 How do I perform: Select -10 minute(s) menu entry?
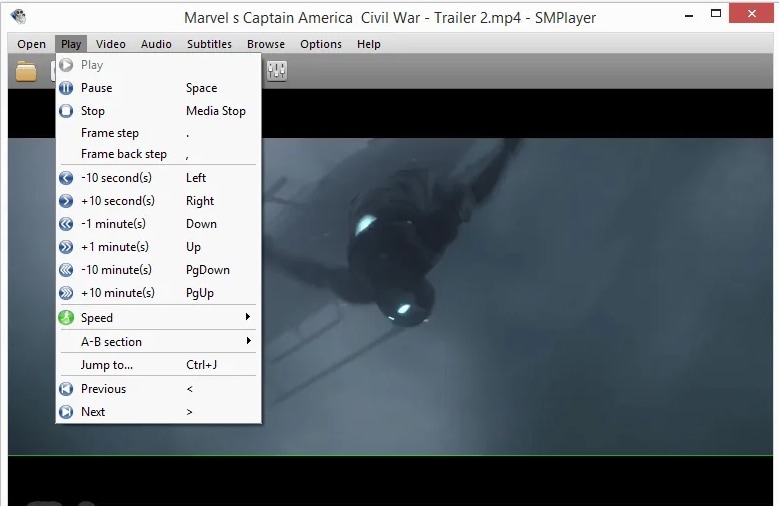tap(158, 270)
